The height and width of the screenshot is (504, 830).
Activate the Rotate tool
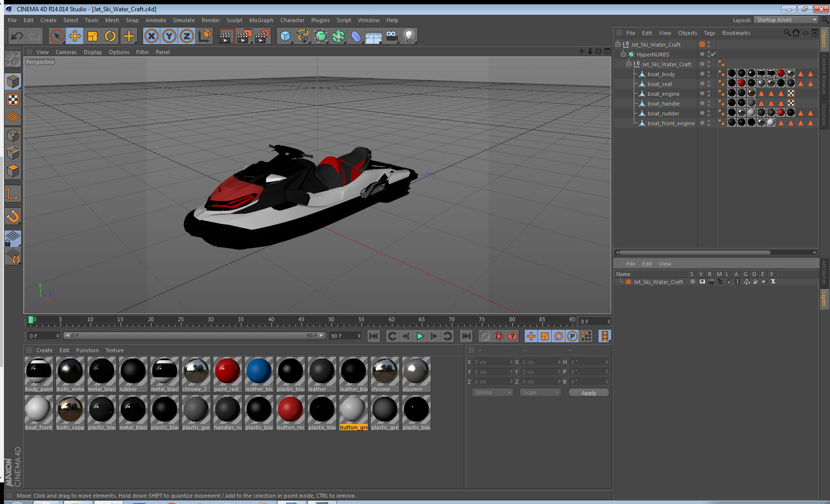pyautogui.click(x=110, y=36)
